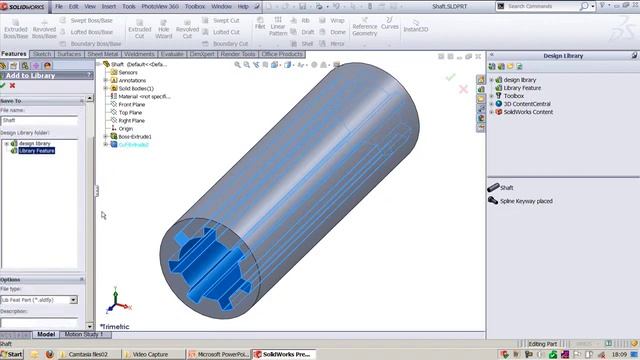Click the Draft tool

coord(302,32)
